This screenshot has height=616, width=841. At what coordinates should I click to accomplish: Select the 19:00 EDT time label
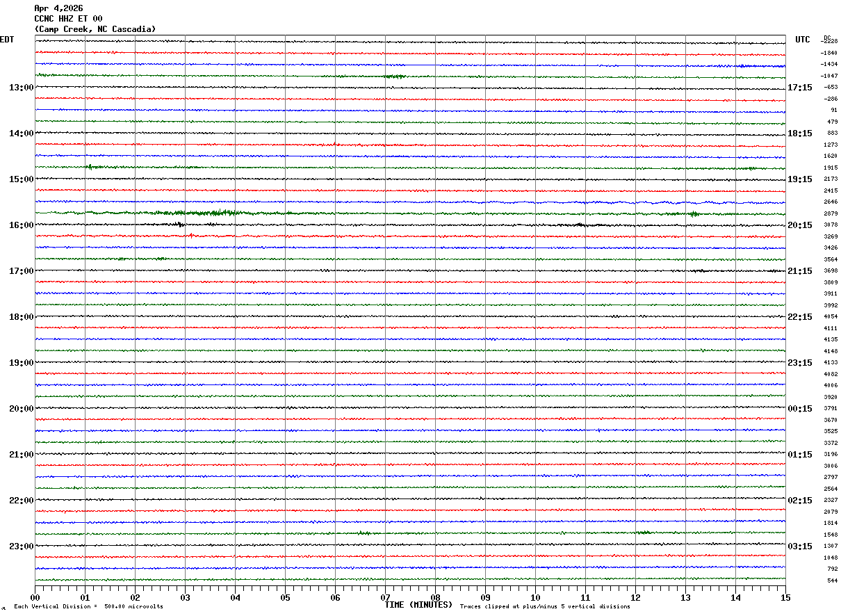pos(21,363)
